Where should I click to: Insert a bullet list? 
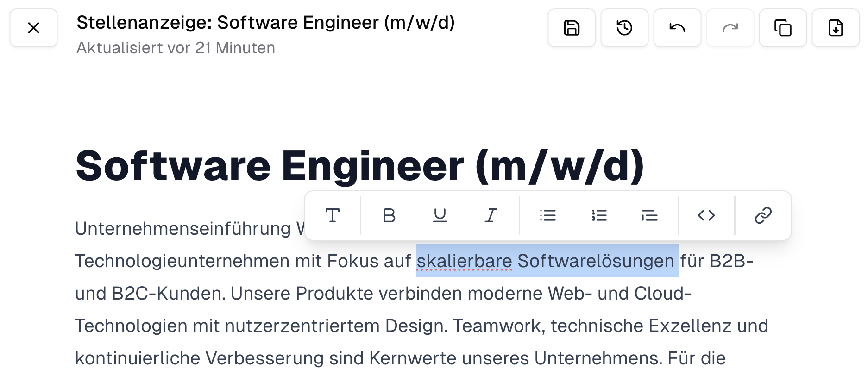548,215
